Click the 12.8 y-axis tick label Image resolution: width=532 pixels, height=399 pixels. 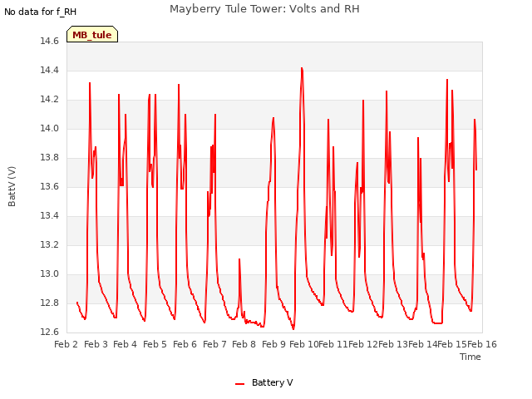point(50,303)
